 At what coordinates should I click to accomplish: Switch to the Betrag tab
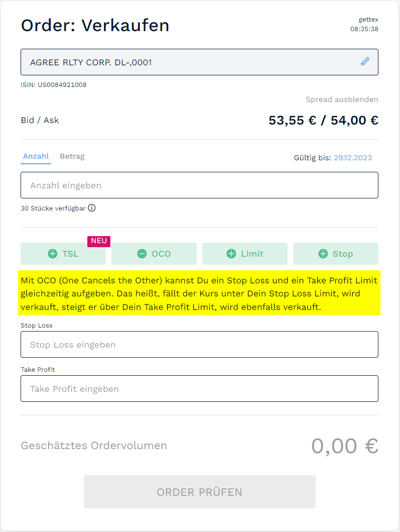click(x=72, y=156)
